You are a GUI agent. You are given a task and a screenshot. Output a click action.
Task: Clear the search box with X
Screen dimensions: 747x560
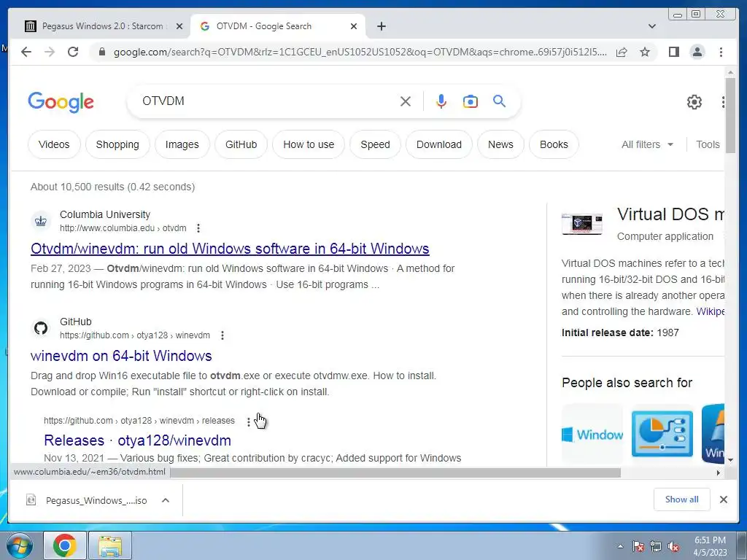pyautogui.click(x=406, y=101)
